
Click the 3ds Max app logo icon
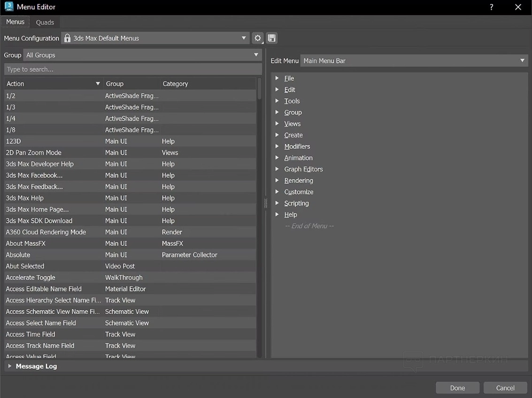[8, 7]
